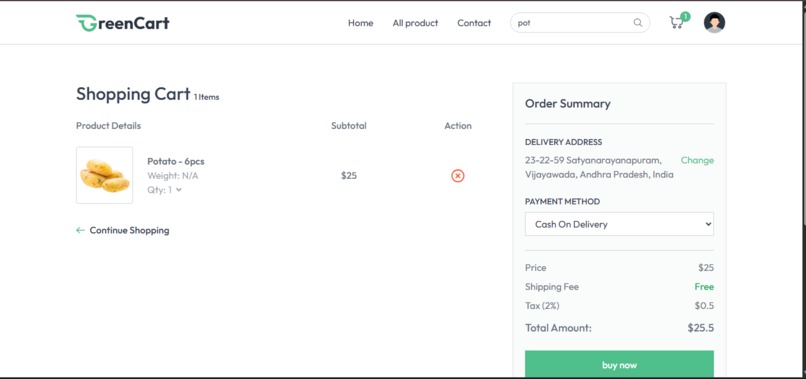
Task: Open the Contact page
Action: (x=474, y=23)
